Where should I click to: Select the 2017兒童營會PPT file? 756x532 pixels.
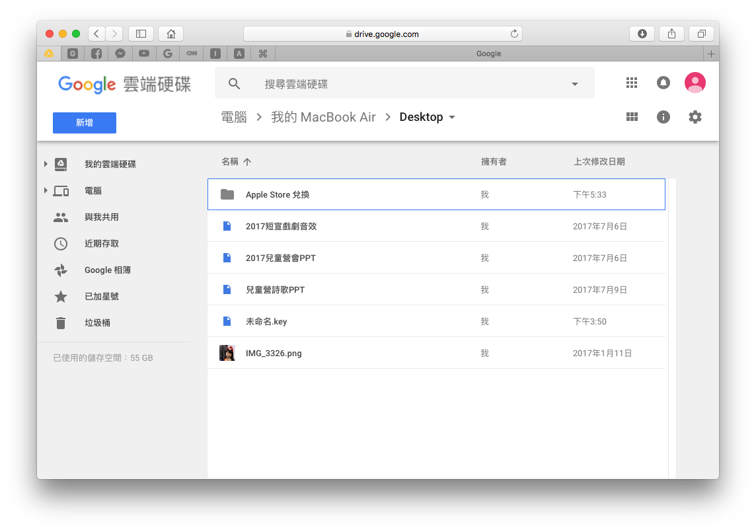(x=436, y=258)
